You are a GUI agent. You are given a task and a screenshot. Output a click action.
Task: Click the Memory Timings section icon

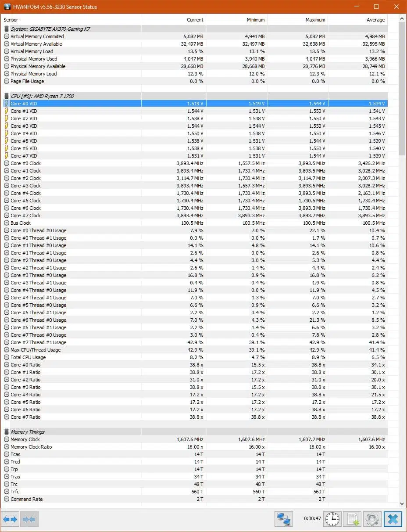click(x=6, y=432)
